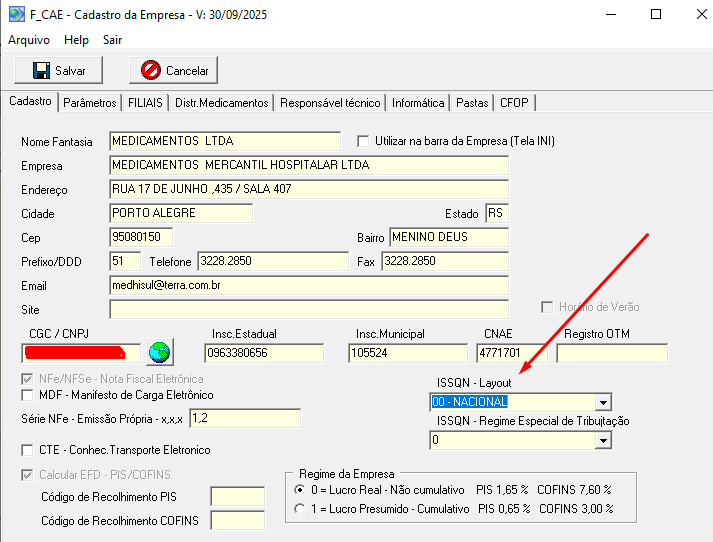713x542 pixels.
Task: Click the Sair menu item
Action: (x=112, y=40)
